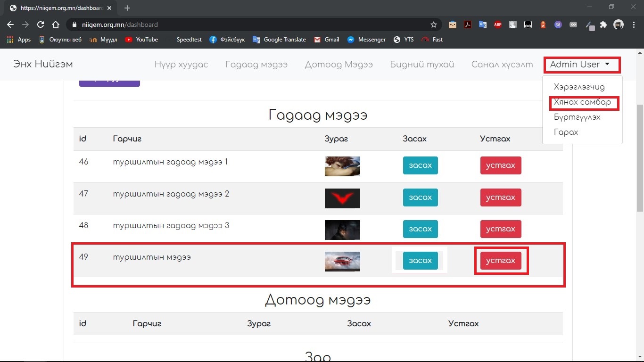The image size is (644, 362).
Task: Open the Lighthouse extension
Action: (543, 25)
